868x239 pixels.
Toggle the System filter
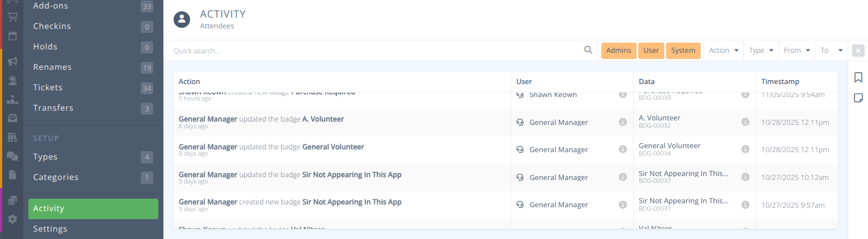tap(683, 51)
